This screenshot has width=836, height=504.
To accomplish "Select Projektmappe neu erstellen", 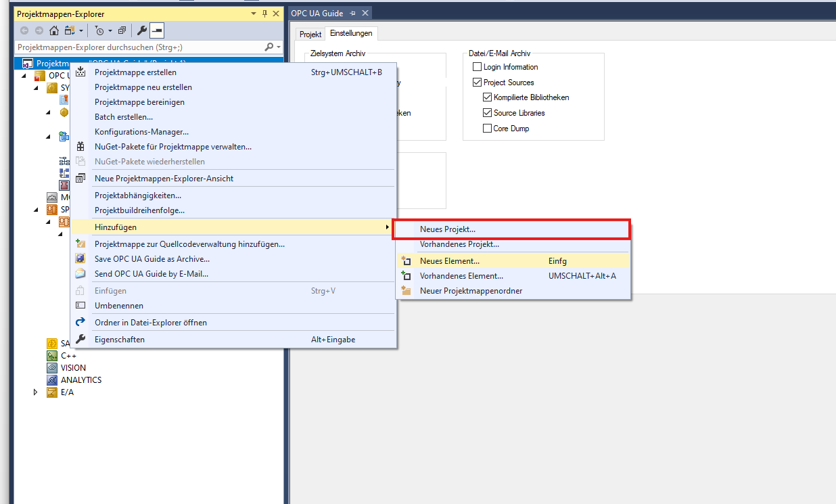I will (x=233, y=87).
